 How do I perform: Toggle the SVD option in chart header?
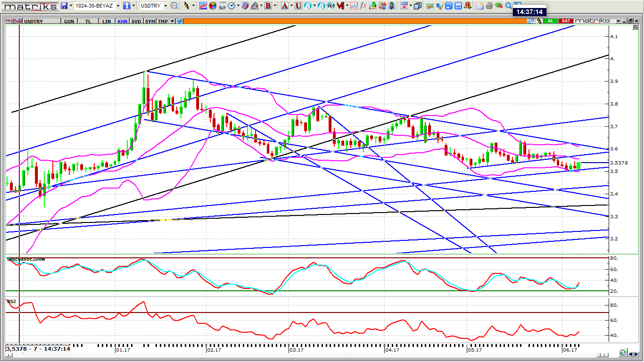[x=136, y=21]
